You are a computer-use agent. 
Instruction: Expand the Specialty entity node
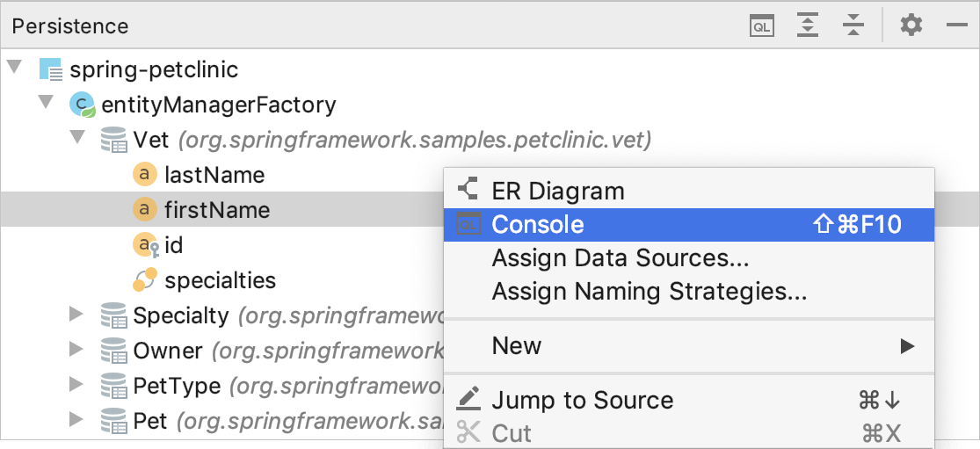[x=76, y=314]
